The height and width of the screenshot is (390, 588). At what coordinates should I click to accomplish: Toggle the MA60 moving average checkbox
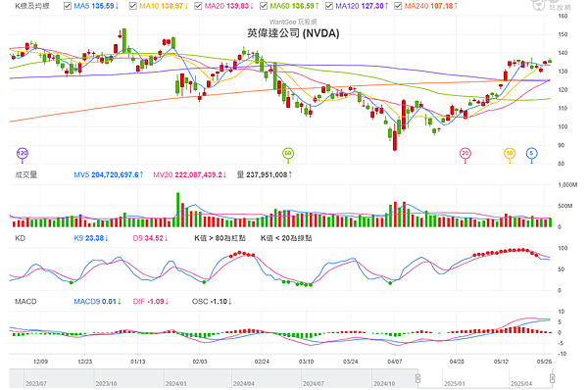pos(264,6)
